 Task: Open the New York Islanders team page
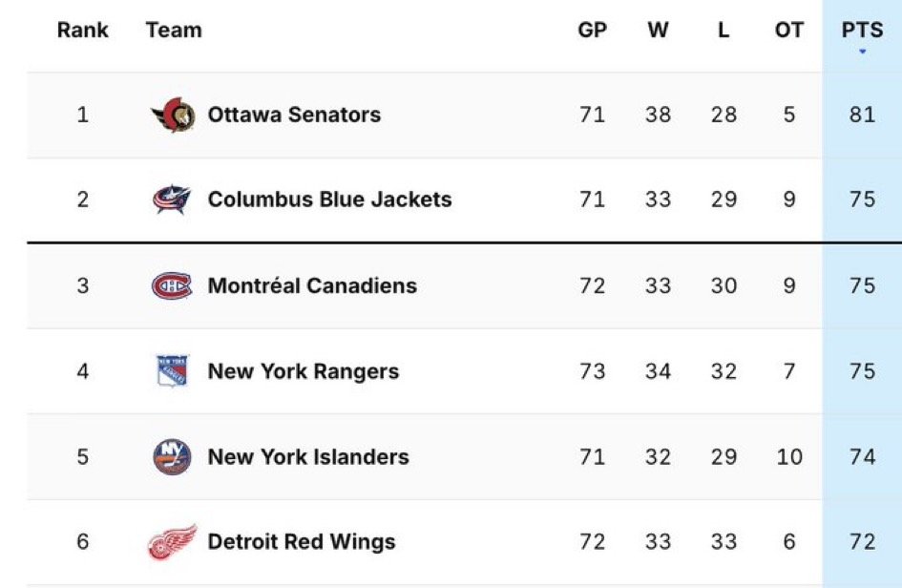click(308, 457)
